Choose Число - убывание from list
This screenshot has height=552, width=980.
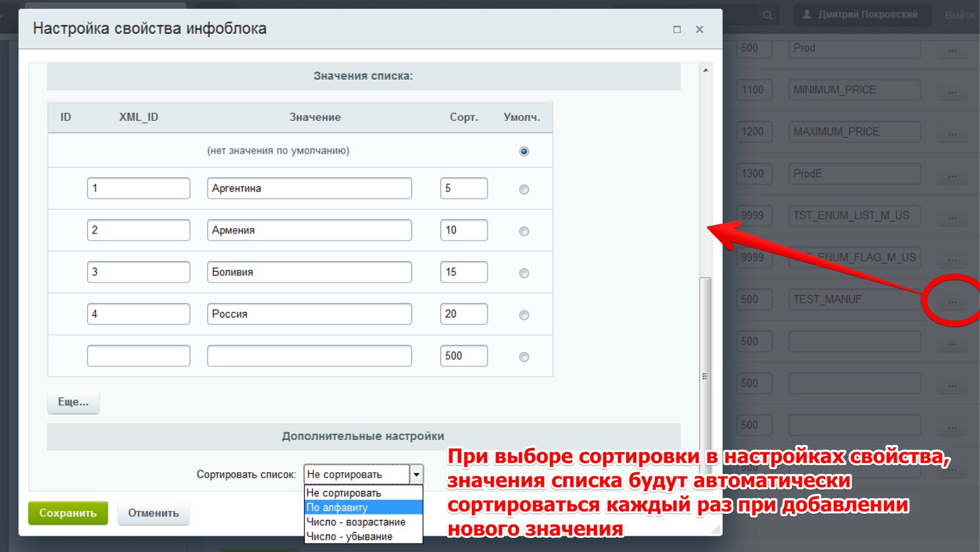point(363,536)
